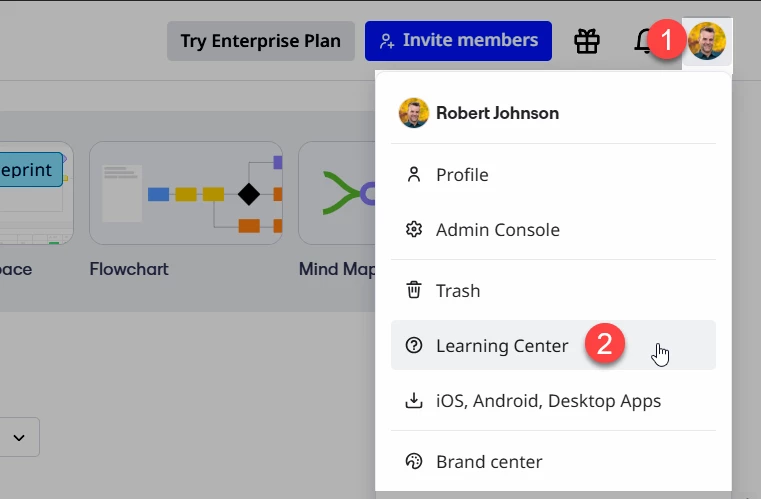Click the Admin Console gear icon
The width and height of the screenshot is (761, 499).
[x=414, y=230]
